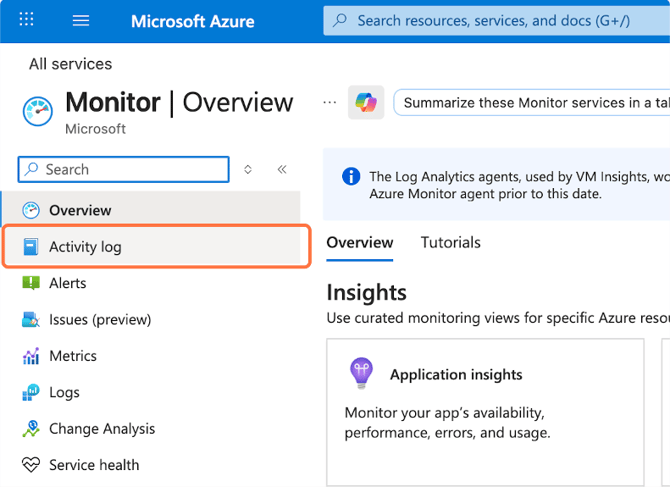
Task: Open the hamburger portal menu
Action: [x=81, y=20]
